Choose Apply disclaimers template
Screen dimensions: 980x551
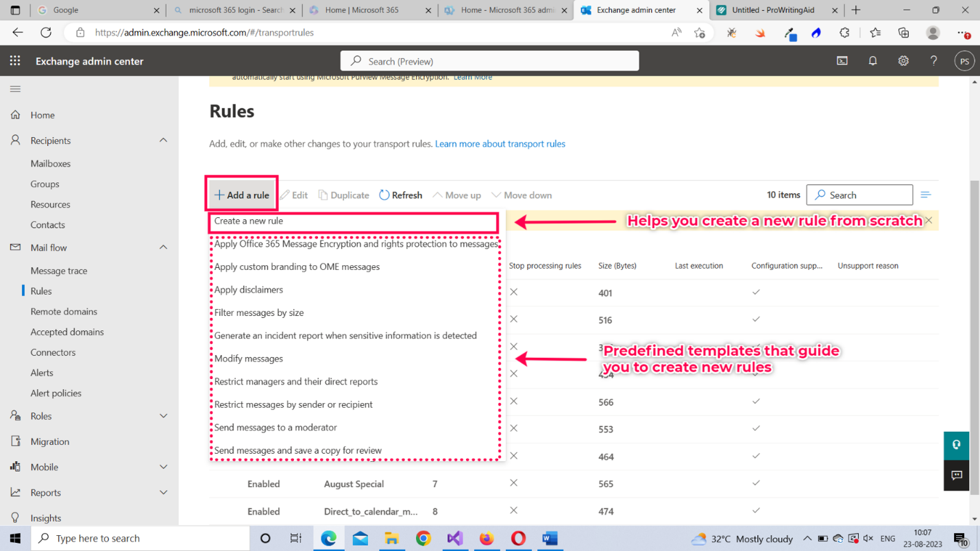tap(249, 290)
